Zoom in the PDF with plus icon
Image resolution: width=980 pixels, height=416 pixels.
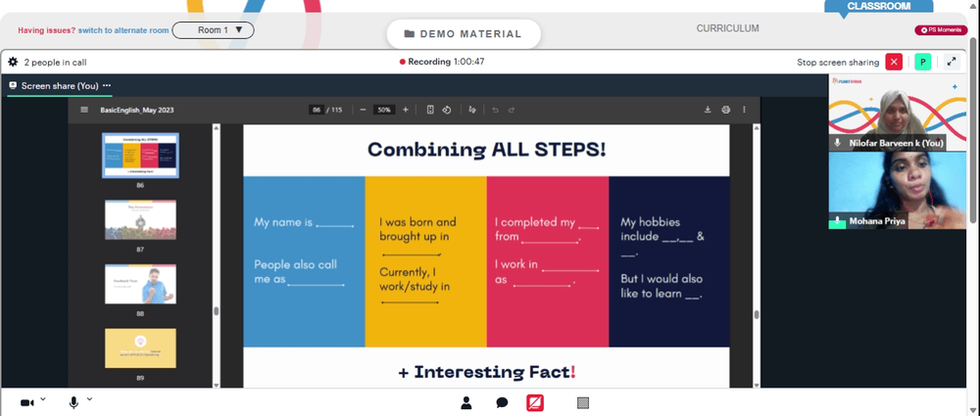pyautogui.click(x=406, y=110)
